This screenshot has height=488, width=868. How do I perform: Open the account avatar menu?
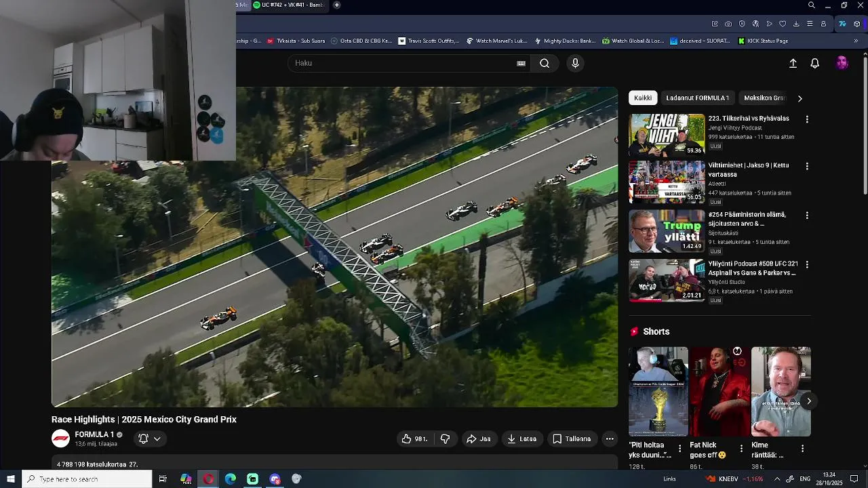[x=842, y=63]
